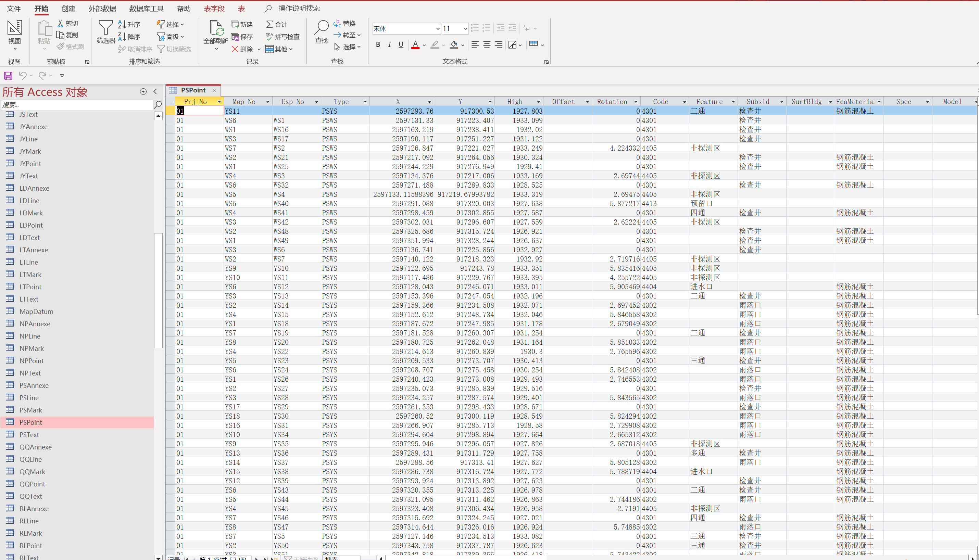Click the Undo icon in quick access toolbar
979x560 pixels.
click(23, 76)
